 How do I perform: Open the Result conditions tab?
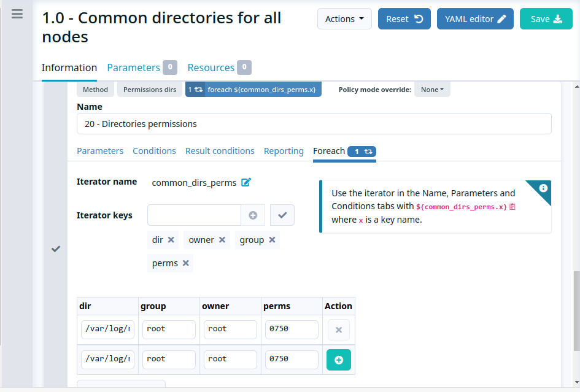pos(220,151)
